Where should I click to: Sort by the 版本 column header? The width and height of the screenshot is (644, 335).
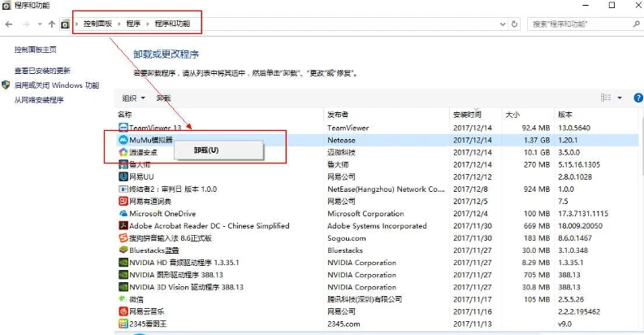pyautogui.click(x=596, y=115)
